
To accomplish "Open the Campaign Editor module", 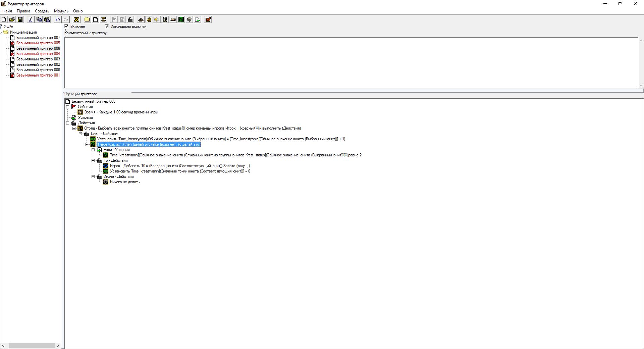I will [x=173, y=19].
